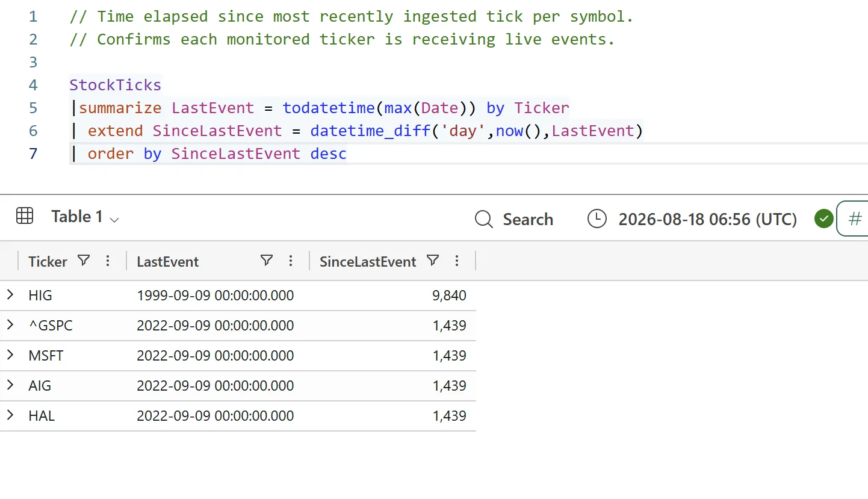Click the desc keyword on line 7
The width and height of the screenshot is (868, 499).
329,153
